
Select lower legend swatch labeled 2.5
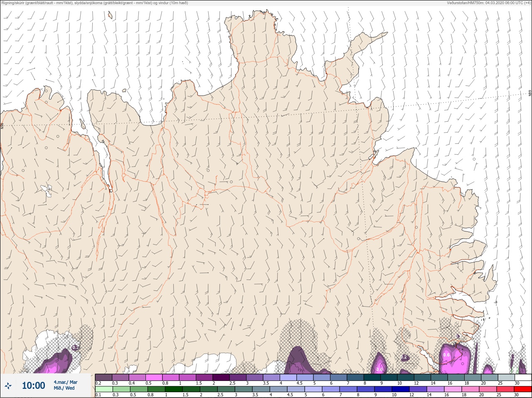[x=226, y=389]
